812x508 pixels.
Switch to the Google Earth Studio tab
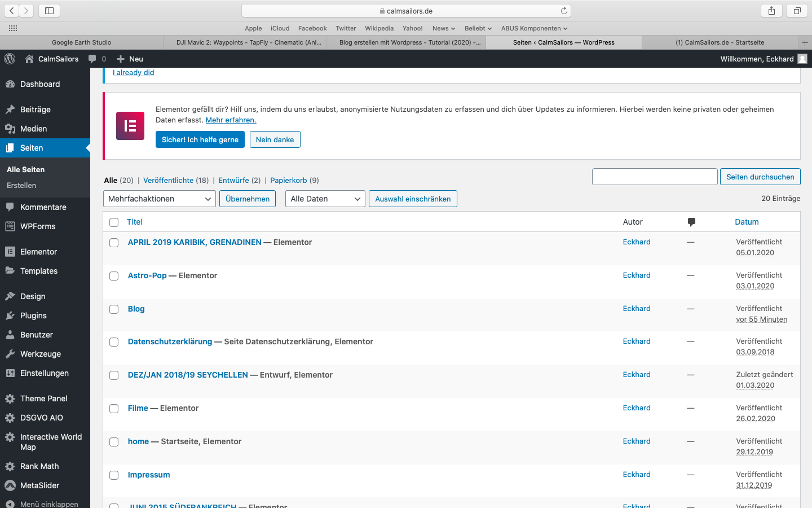81,42
